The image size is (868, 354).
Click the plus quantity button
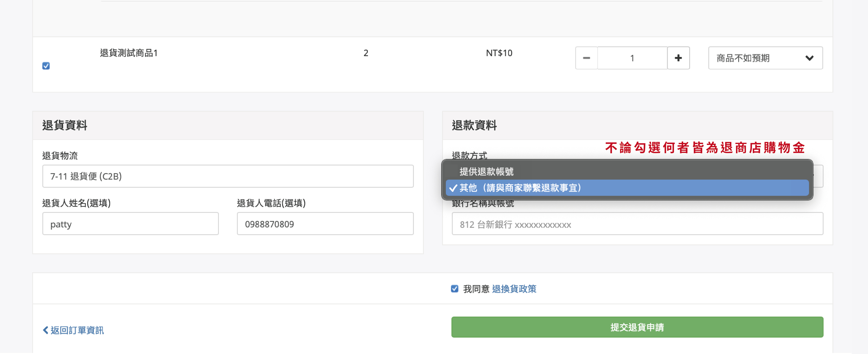pos(678,58)
